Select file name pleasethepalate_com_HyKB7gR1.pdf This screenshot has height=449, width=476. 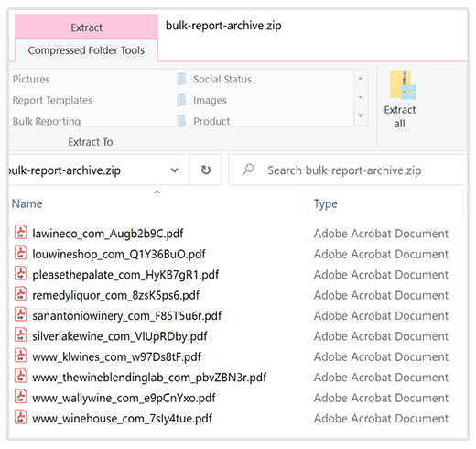click(125, 275)
